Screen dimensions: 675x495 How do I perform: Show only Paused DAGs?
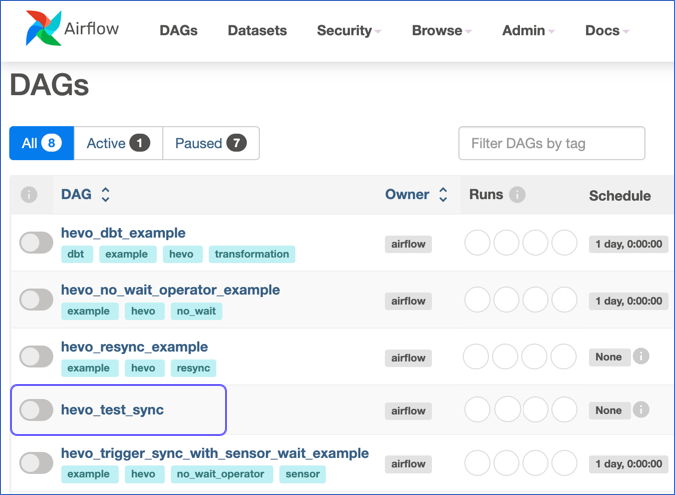coord(210,143)
